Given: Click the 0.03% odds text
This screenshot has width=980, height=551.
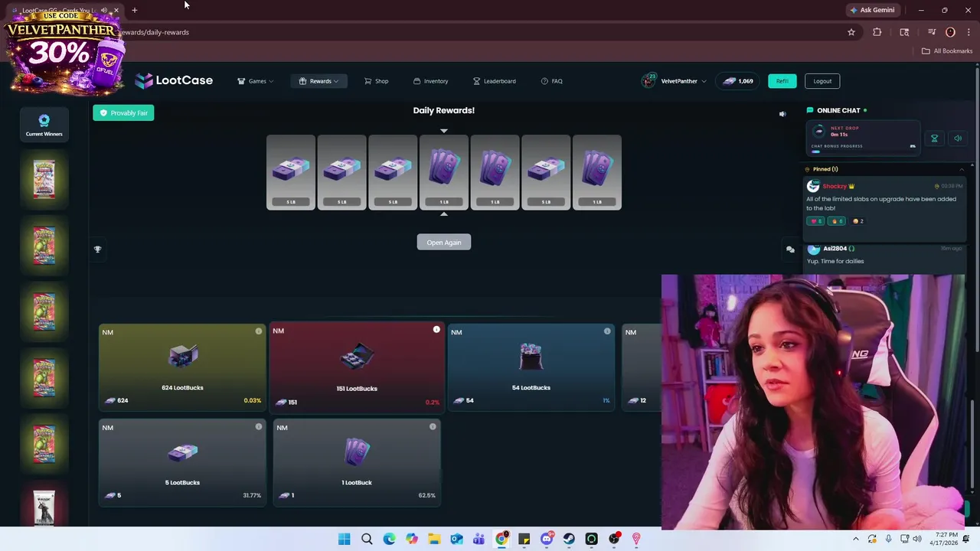Looking at the screenshot, I should click(x=252, y=400).
